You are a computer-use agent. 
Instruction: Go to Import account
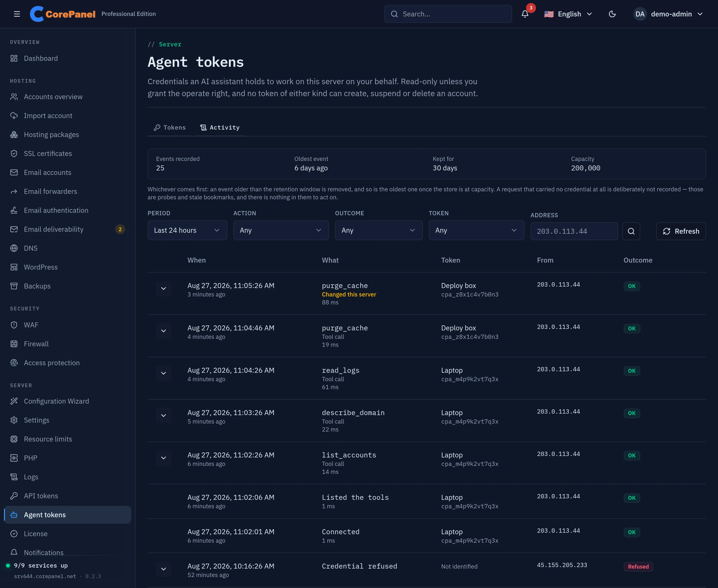tap(67, 116)
